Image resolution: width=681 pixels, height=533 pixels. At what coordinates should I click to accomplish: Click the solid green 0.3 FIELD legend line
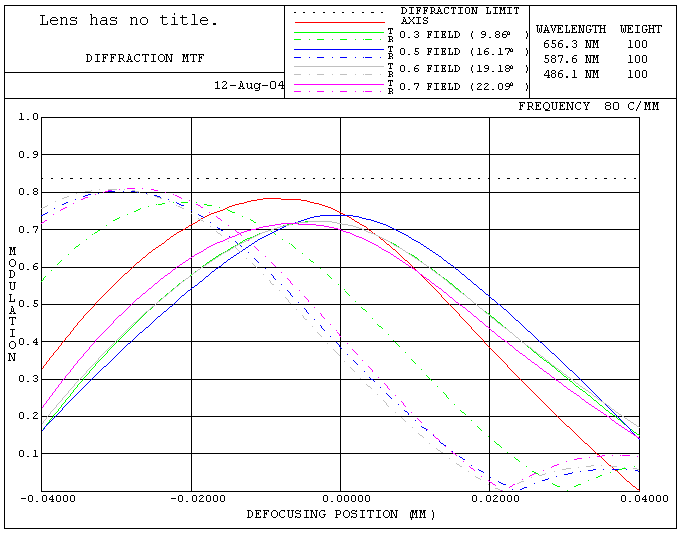tap(340, 32)
